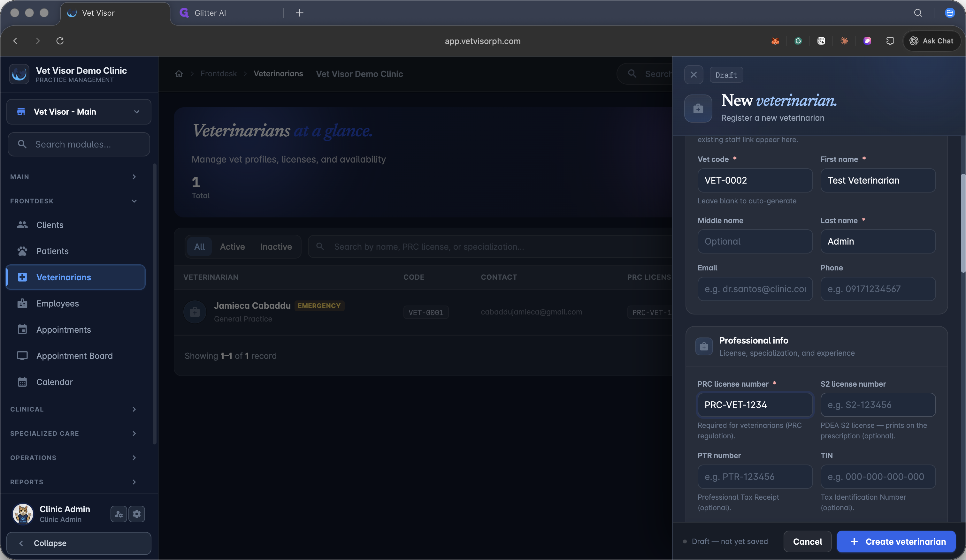The image size is (966, 560).
Task: Click the purple extension icon in toolbar
Action: [867, 41]
